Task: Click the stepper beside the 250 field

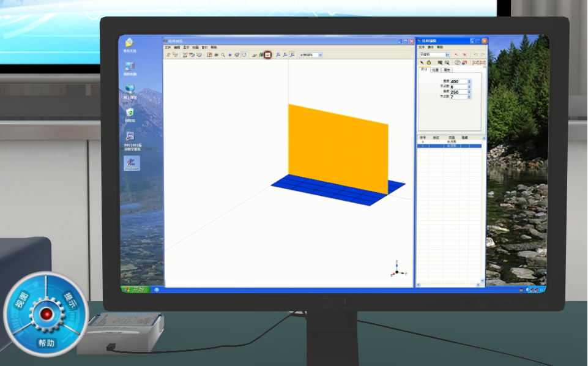Action: 469,91
